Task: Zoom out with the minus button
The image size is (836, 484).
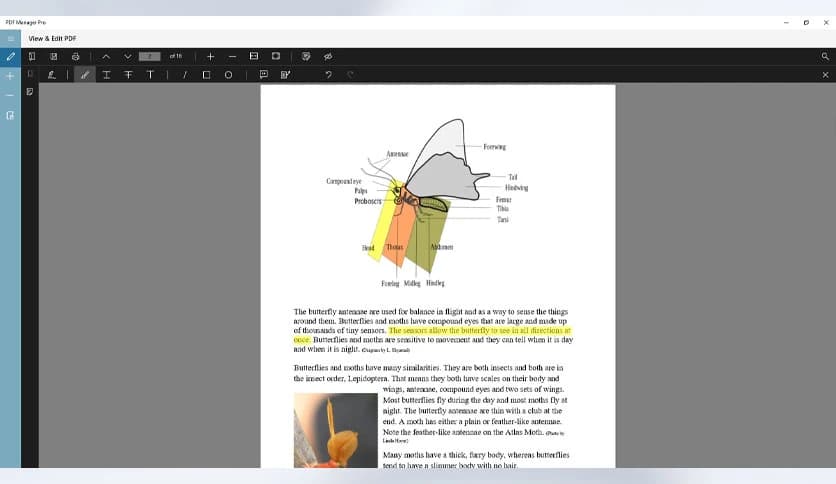Action: point(232,56)
